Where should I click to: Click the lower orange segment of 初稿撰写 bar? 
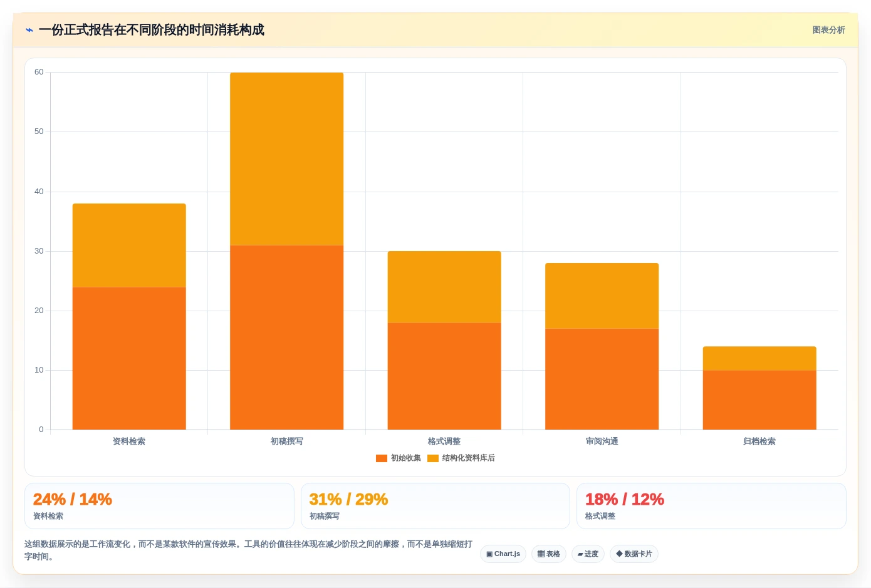pos(287,338)
